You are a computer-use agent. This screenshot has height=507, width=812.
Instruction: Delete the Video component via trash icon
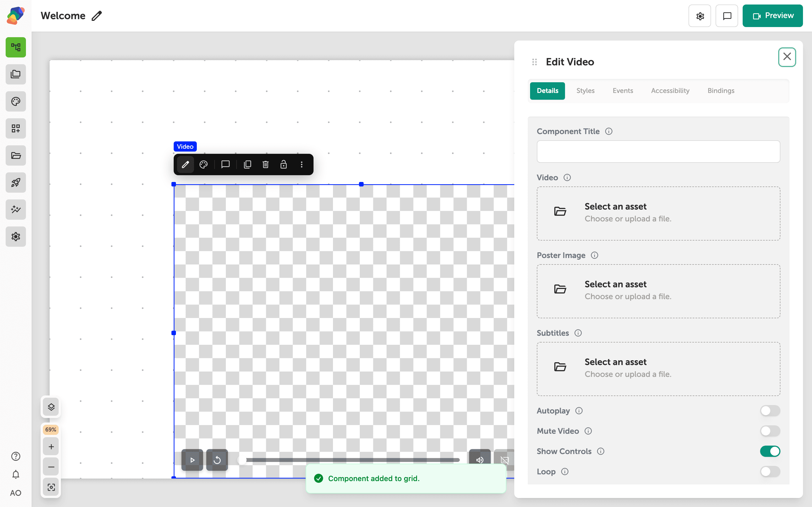pos(265,164)
